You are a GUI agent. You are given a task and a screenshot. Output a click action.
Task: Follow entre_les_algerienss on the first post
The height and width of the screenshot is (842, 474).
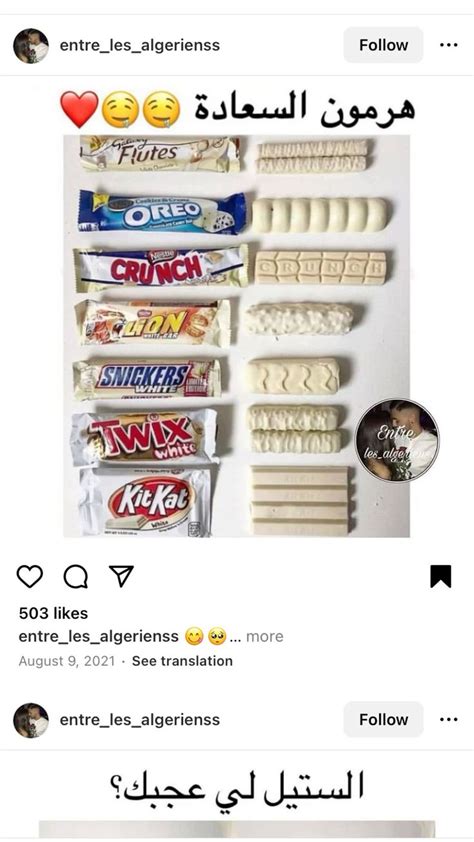point(383,45)
